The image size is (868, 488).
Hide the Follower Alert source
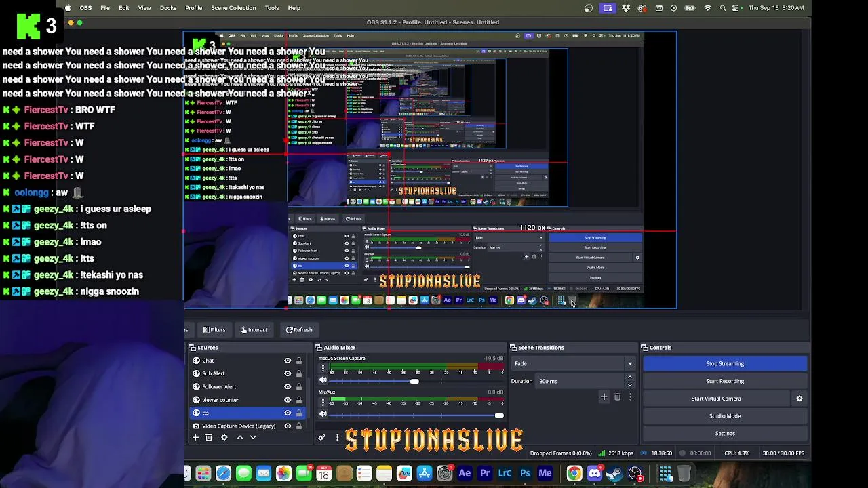[288, 386]
